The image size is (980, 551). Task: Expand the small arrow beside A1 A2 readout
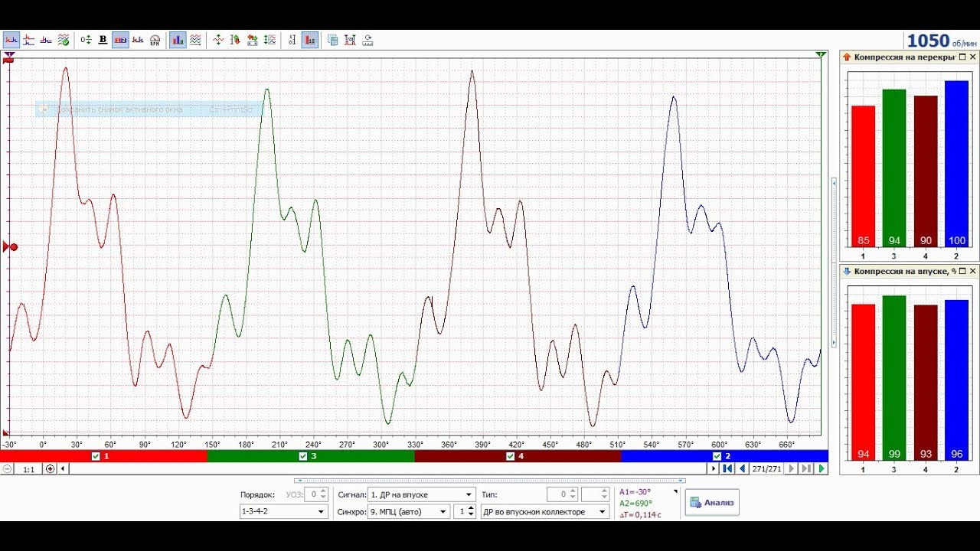[675, 491]
